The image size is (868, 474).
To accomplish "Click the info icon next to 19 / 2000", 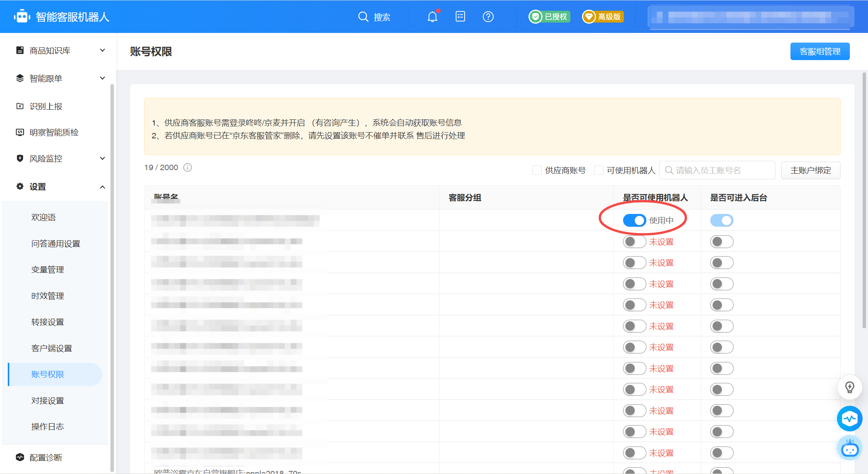I will click(x=188, y=167).
